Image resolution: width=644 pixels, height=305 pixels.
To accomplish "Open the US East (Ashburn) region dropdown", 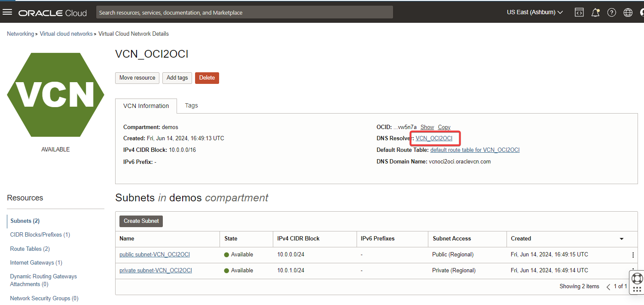I will 535,12.
